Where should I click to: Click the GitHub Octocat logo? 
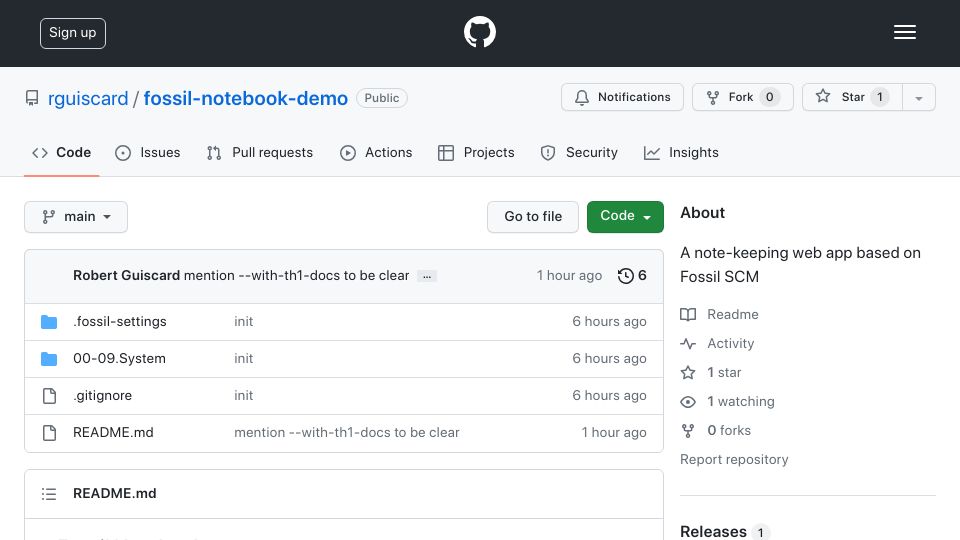[479, 32]
